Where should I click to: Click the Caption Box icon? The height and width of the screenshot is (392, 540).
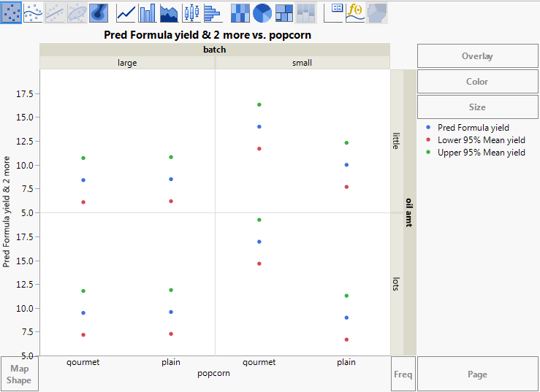click(334, 12)
